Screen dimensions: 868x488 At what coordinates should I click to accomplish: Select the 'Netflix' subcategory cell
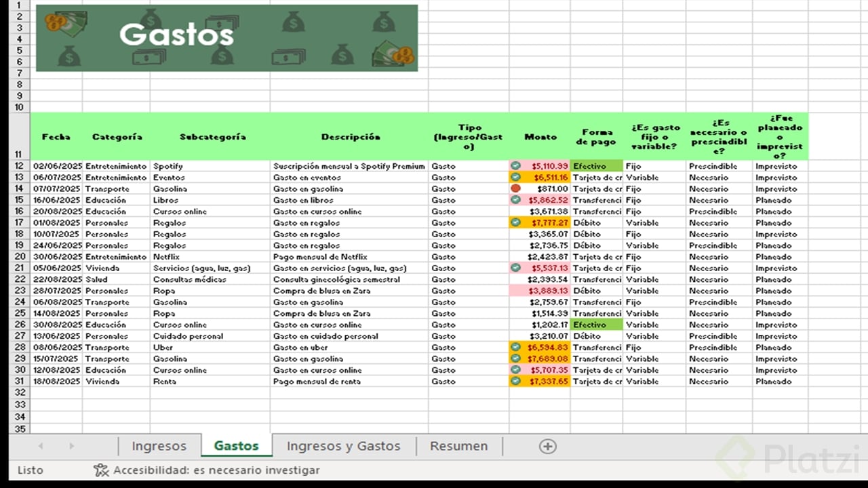210,257
